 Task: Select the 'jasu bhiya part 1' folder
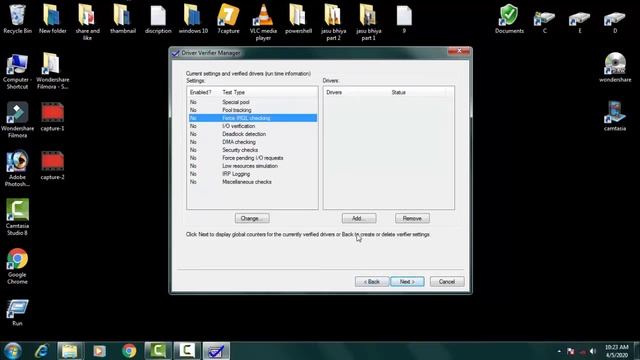point(368,22)
